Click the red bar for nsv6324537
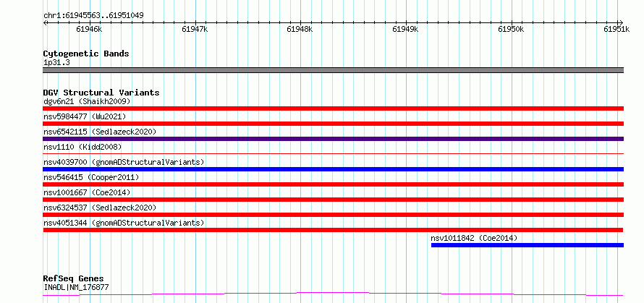The image size is (644, 303). [334, 215]
